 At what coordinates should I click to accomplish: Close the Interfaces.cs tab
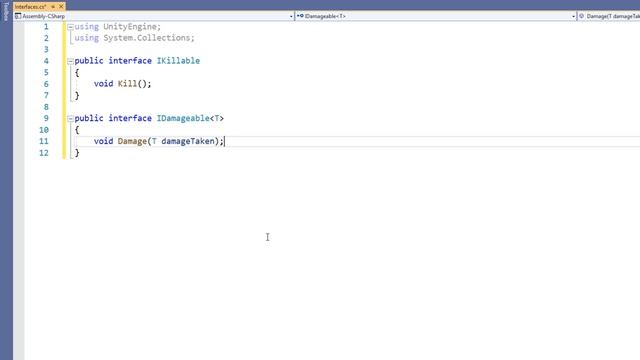tap(61, 7)
